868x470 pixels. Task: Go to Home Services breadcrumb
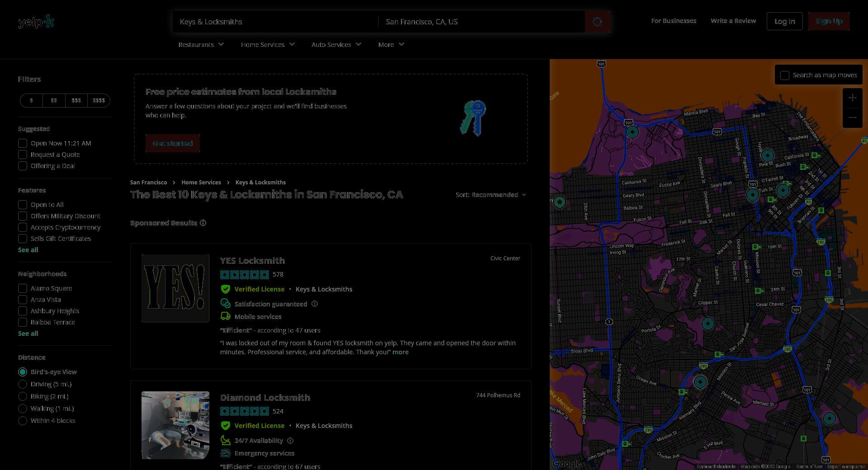(x=201, y=182)
